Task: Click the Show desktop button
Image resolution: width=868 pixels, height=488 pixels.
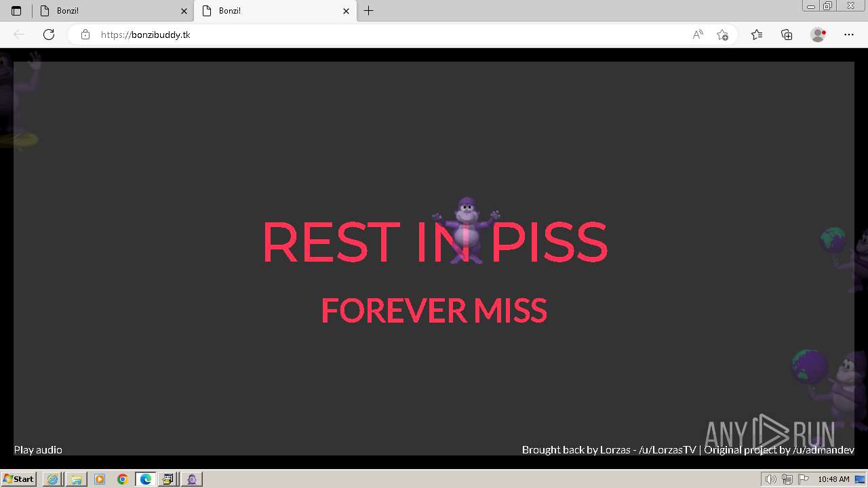Action: [861, 479]
